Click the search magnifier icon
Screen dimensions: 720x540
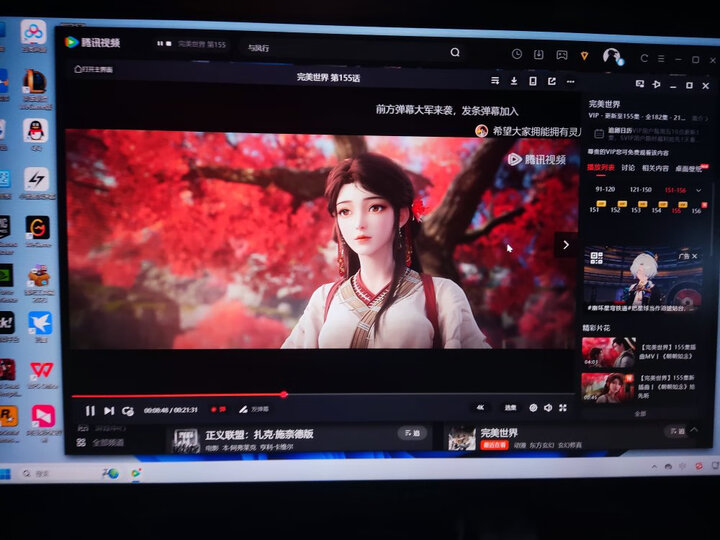(x=455, y=52)
